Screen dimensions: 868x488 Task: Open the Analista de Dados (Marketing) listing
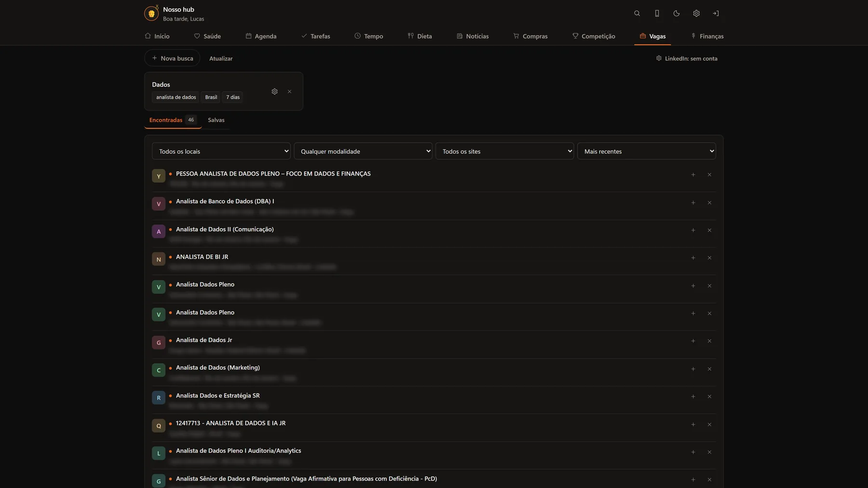pyautogui.click(x=218, y=367)
